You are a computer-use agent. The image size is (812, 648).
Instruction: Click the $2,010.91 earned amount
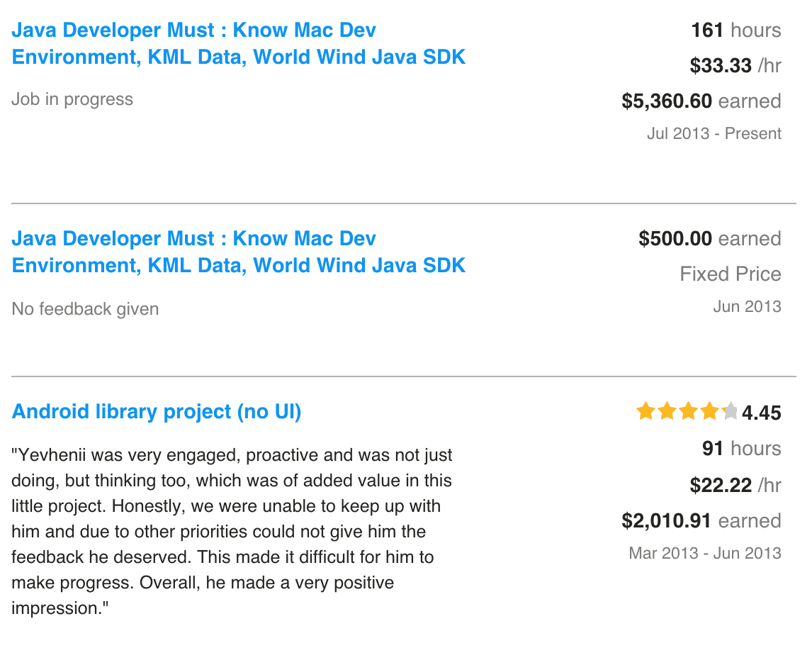[x=701, y=520]
